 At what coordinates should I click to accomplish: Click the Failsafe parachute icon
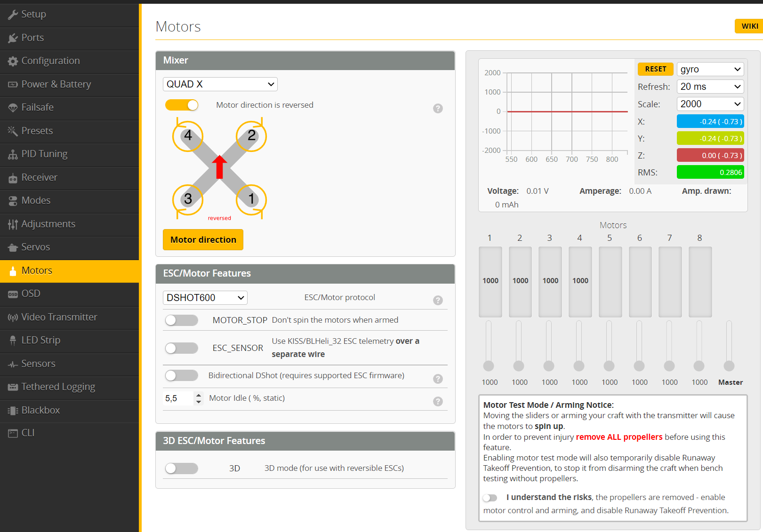coord(13,108)
